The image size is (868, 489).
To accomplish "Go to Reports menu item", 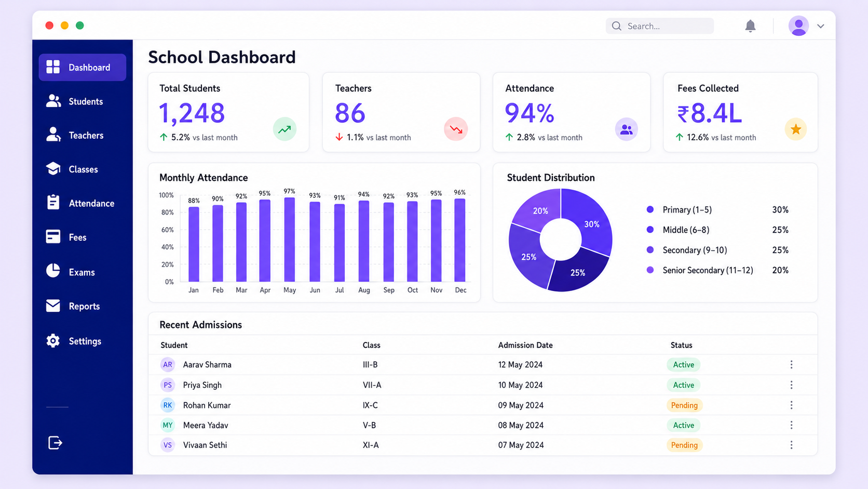I will [82, 306].
